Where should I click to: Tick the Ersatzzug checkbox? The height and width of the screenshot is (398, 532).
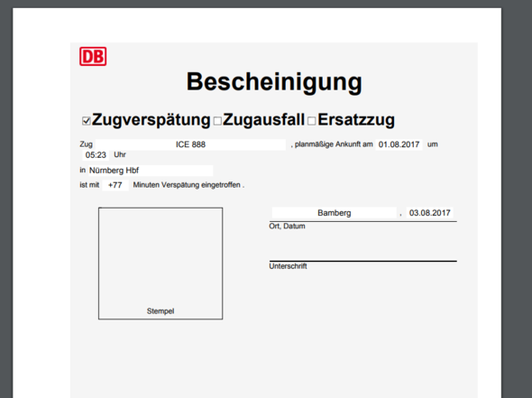[311, 121]
